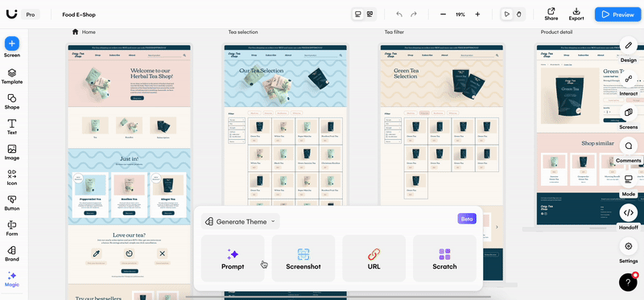The image size is (644, 300).
Task: Choose the Screenshot option card
Action: pos(303,258)
